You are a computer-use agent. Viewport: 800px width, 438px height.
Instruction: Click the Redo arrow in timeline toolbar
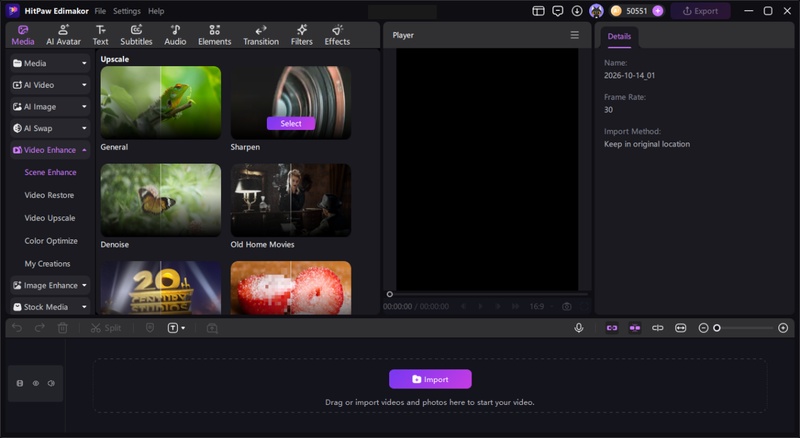[39, 328]
